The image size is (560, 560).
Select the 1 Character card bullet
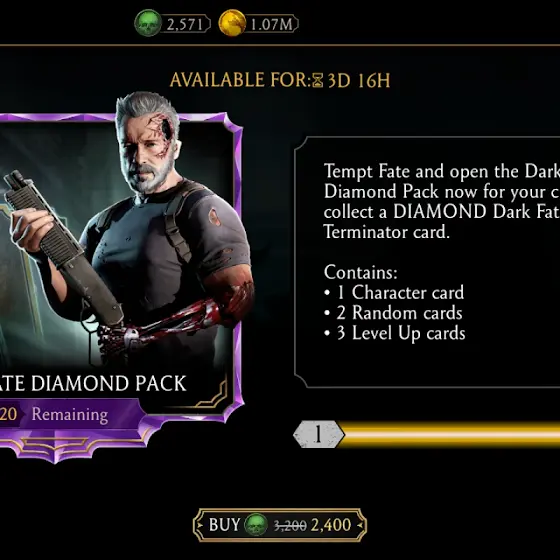[x=394, y=292]
